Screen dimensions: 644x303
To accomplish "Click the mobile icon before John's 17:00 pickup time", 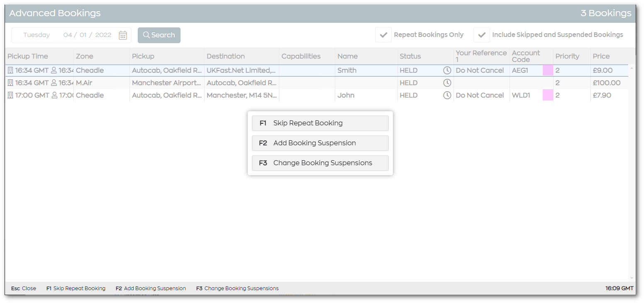I will [10, 95].
